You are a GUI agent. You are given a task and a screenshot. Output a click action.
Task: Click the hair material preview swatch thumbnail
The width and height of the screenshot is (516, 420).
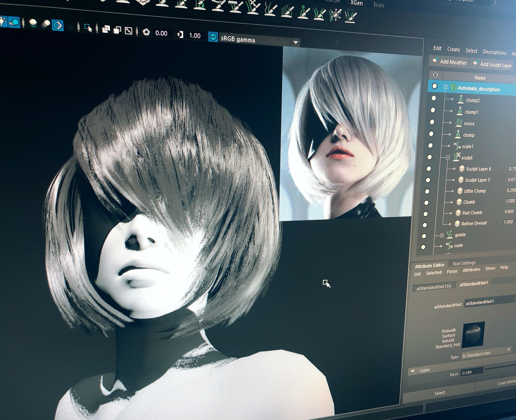(473, 335)
